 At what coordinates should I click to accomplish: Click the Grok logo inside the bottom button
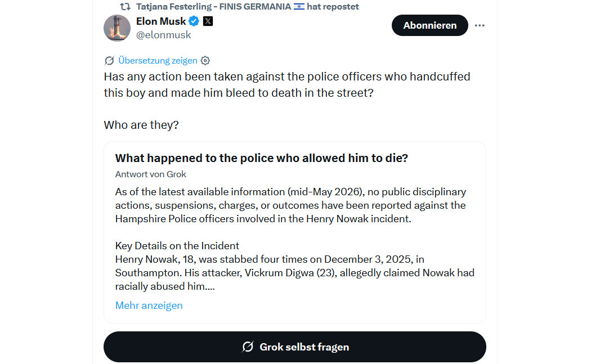(248, 347)
